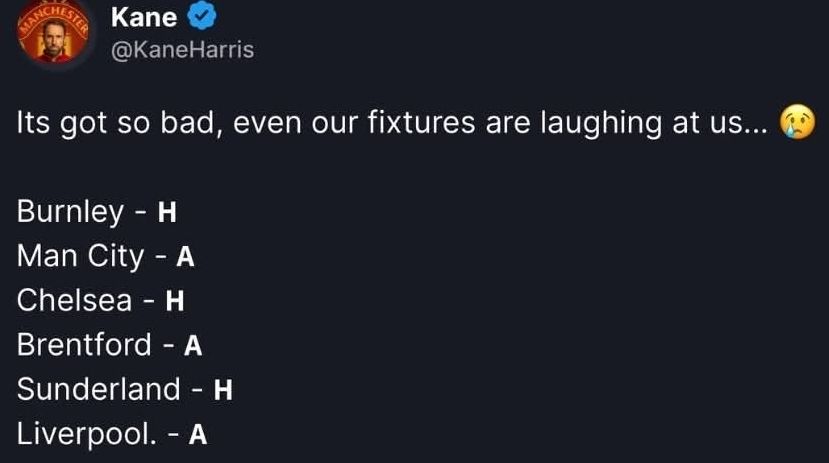The width and height of the screenshot is (829, 463).
Task: Click the bold H beside Sunderland
Action: [x=224, y=390]
